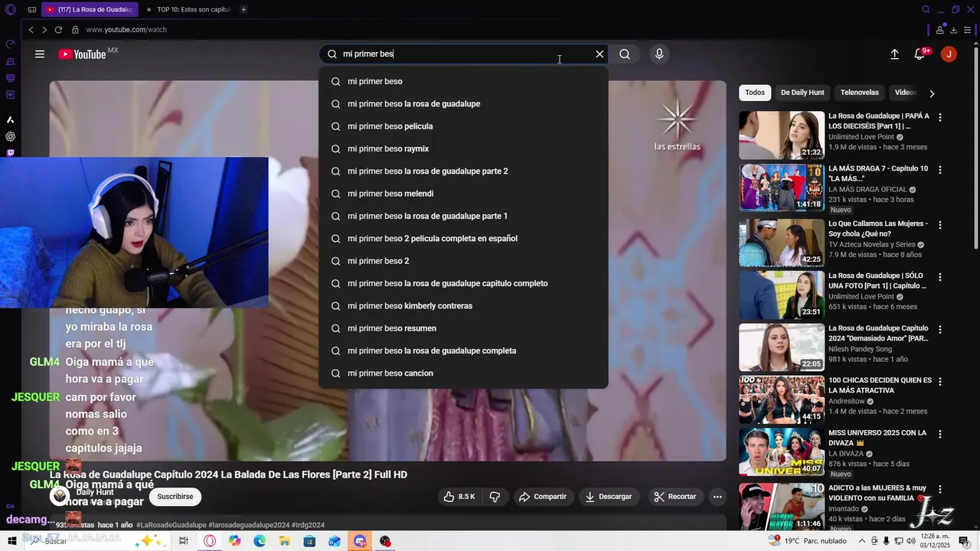Open browser tab search magnifier icon
The width and height of the screenshot is (980, 551).
click(x=926, y=10)
